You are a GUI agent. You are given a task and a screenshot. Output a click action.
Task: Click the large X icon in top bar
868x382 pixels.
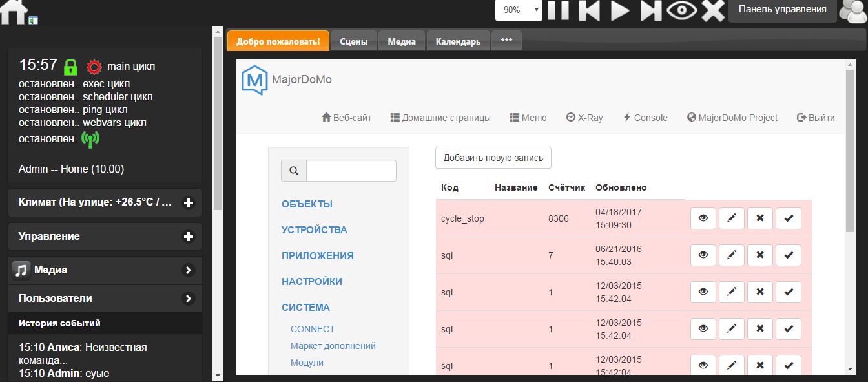point(713,10)
